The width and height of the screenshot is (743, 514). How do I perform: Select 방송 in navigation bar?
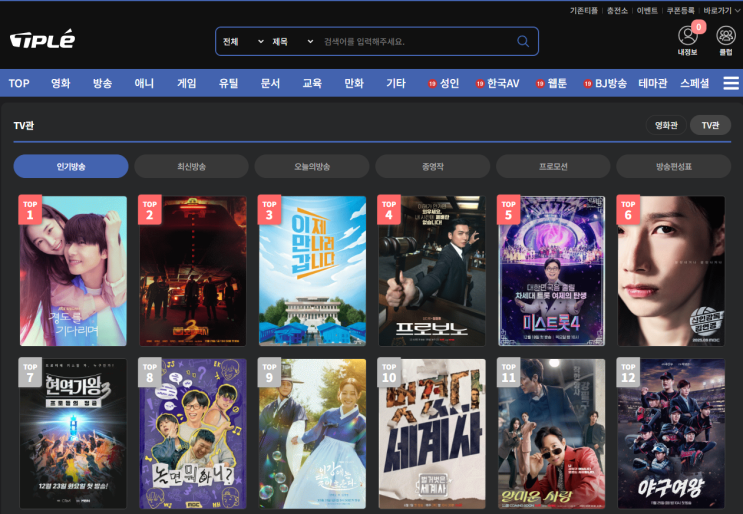point(102,83)
